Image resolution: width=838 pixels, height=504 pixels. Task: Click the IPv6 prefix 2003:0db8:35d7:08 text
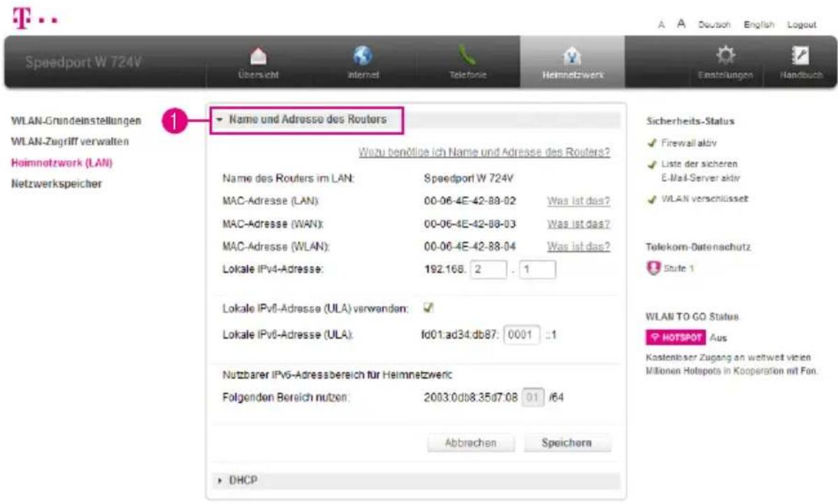[x=470, y=397]
